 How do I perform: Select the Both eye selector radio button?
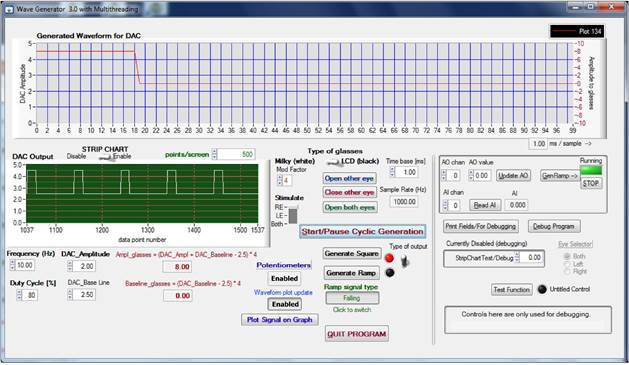pos(567,256)
